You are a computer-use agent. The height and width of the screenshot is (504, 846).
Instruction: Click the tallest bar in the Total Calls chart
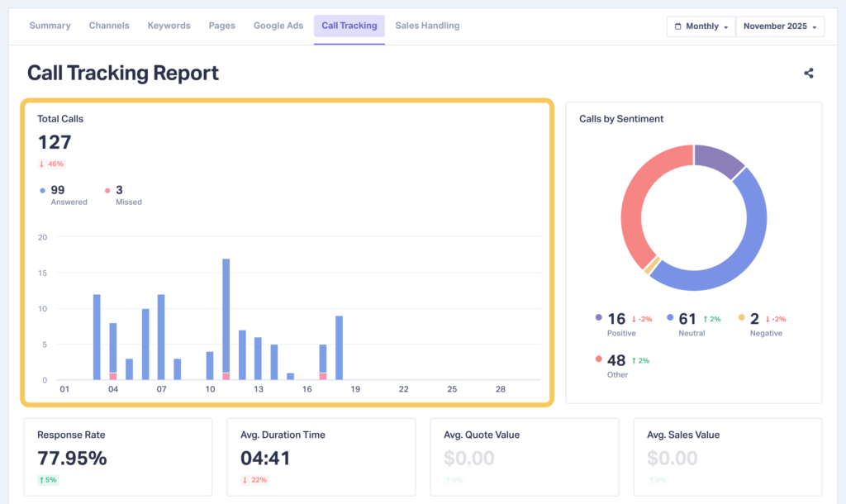(x=224, y=314)
